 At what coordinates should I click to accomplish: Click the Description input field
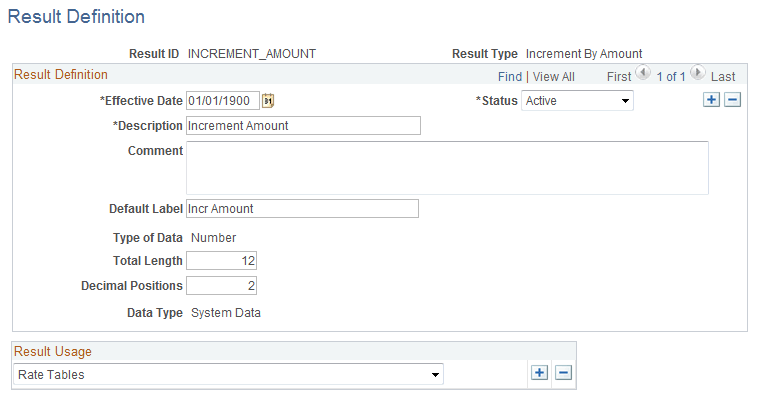(303, 125)
